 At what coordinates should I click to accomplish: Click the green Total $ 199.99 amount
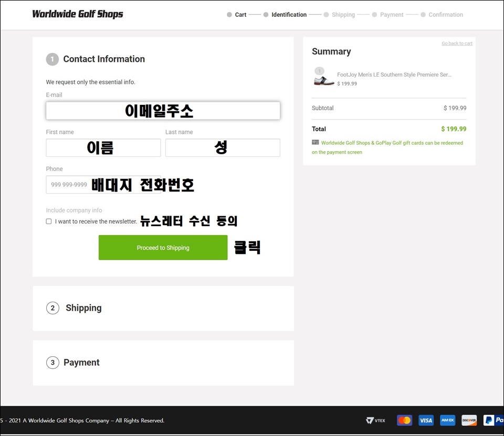454,129
